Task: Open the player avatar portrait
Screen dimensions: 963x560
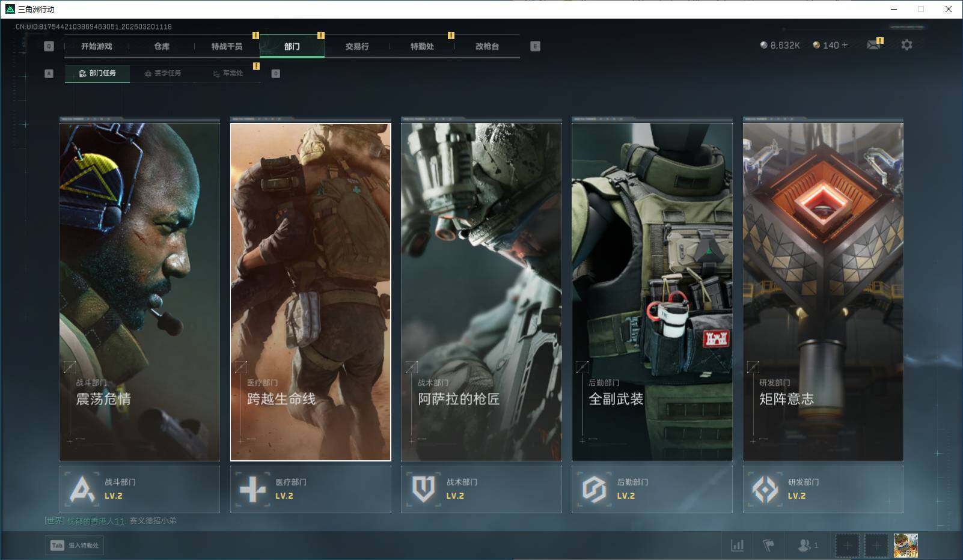Action: click(x=905, y=546)
